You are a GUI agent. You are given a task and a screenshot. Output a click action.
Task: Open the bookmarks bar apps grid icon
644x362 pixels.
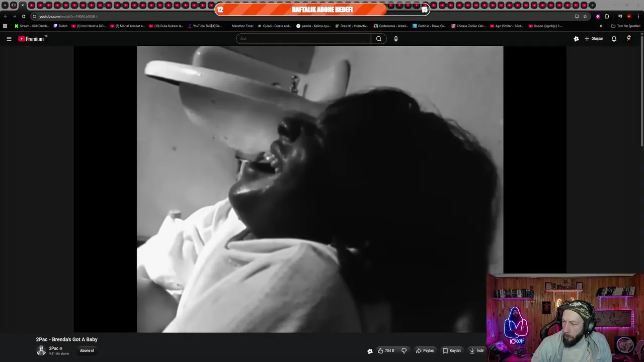5,26
